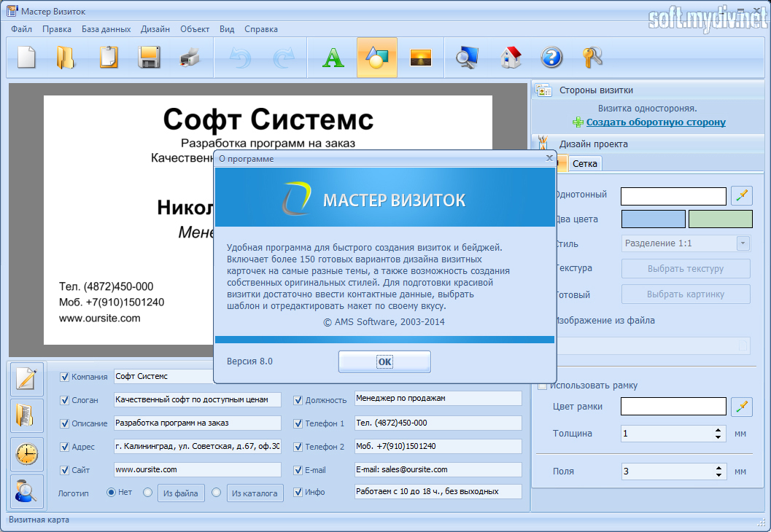Click the house icon in the toolbar

click(511, 58)
